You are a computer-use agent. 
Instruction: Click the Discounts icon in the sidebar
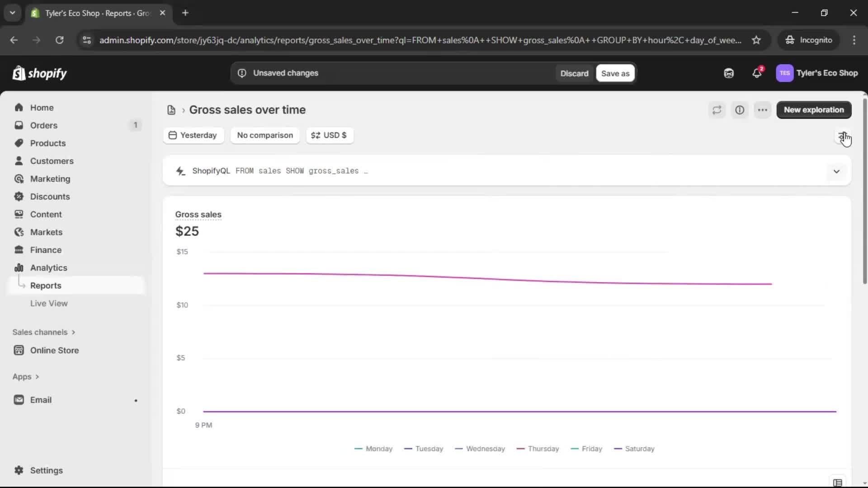tap(19, 197)
